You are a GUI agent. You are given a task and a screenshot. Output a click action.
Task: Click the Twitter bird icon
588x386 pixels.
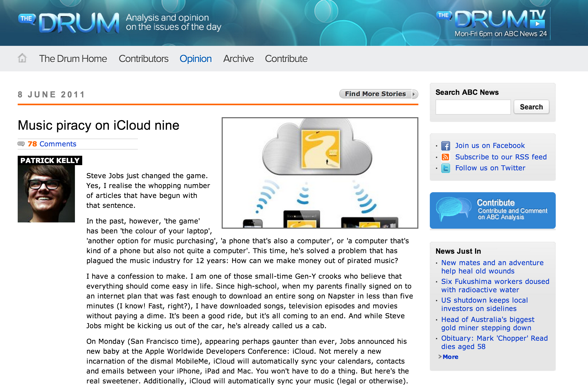pos(446,168)
